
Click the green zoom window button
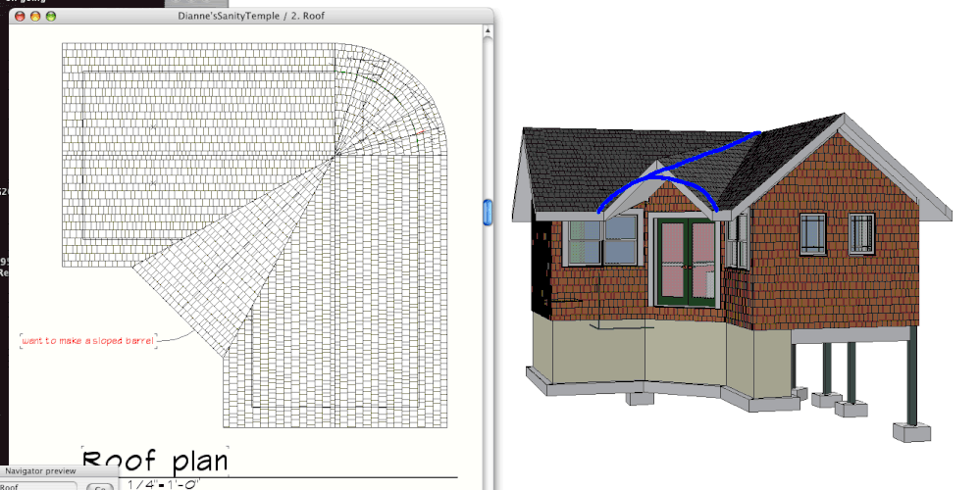pos(51,17)
